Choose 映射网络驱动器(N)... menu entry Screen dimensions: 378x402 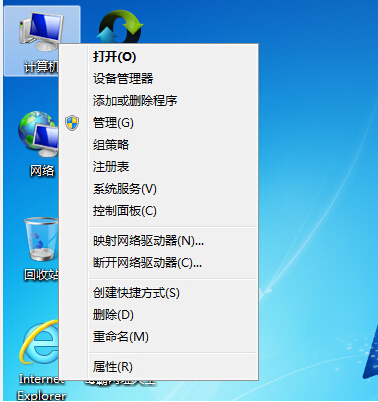coord(158,241)
